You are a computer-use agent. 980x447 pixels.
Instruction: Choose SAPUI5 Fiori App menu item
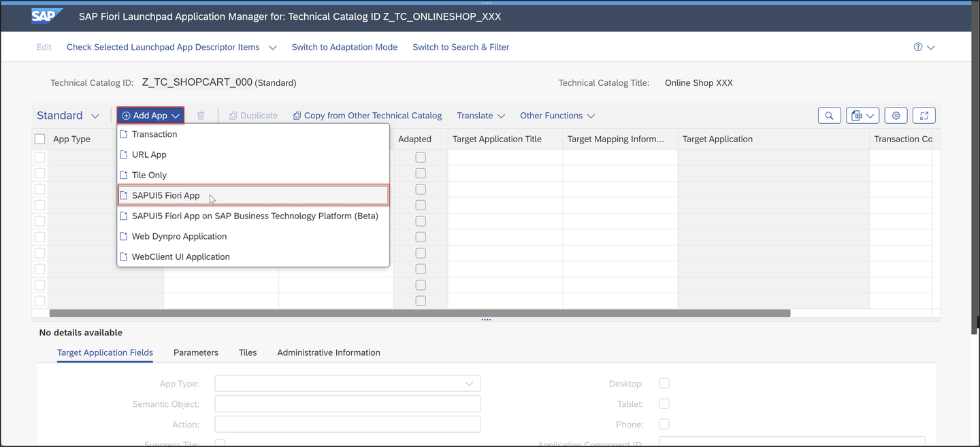(253, 195)
